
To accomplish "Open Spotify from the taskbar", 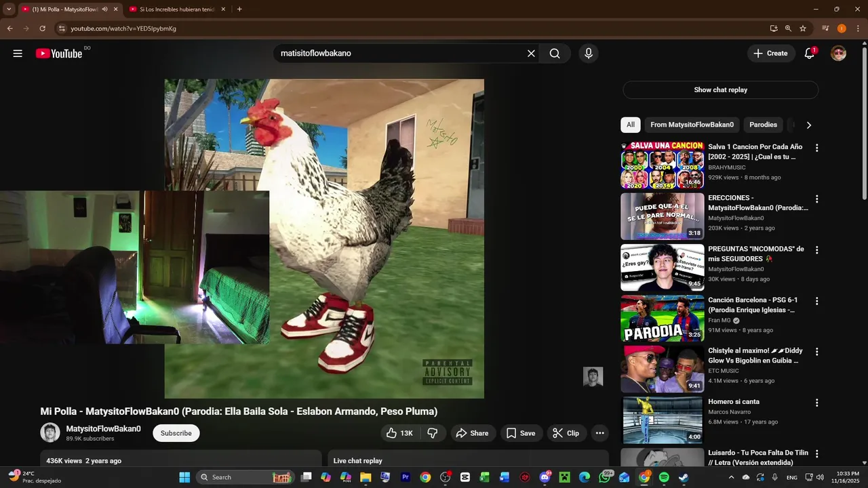I will coord(664,477).
